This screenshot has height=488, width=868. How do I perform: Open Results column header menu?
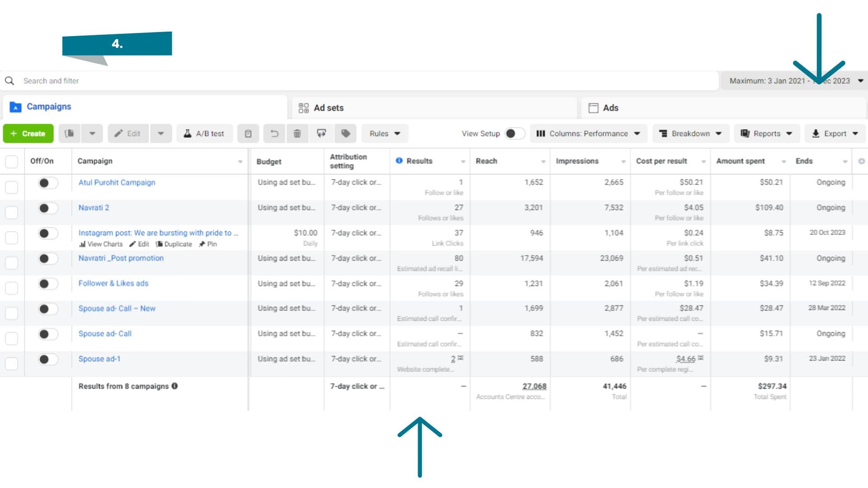(463, 162)
